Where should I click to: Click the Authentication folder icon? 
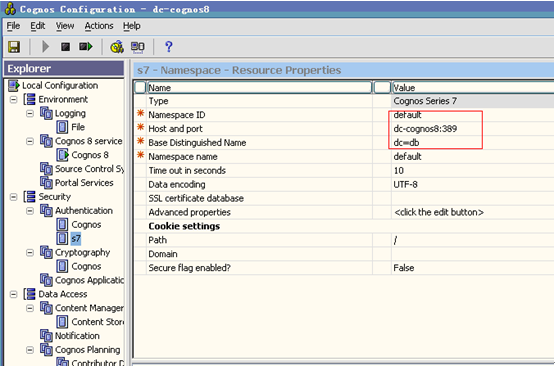pos(46,211)
